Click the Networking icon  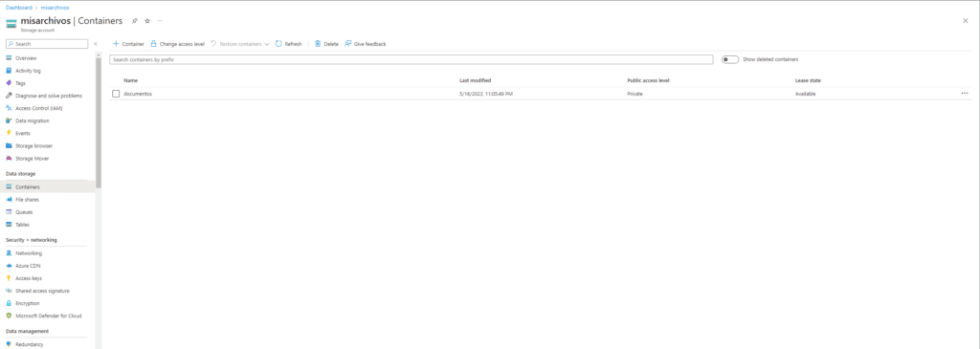pyautogui.click(x=9, y=252)
